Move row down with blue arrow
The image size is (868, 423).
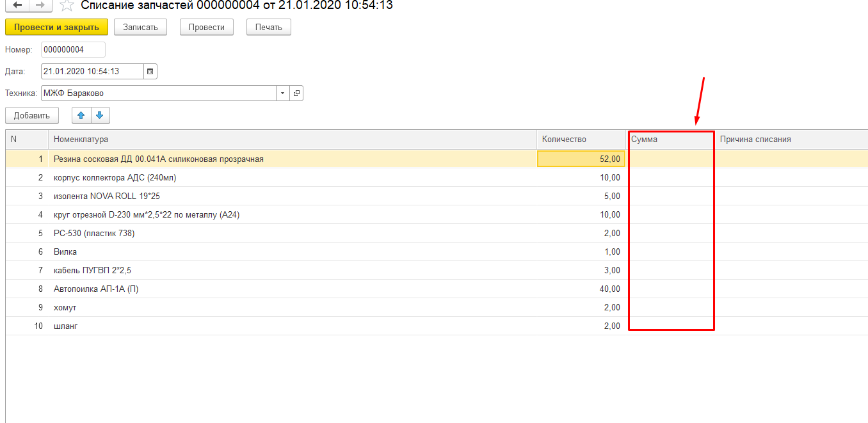click(100, 115)
